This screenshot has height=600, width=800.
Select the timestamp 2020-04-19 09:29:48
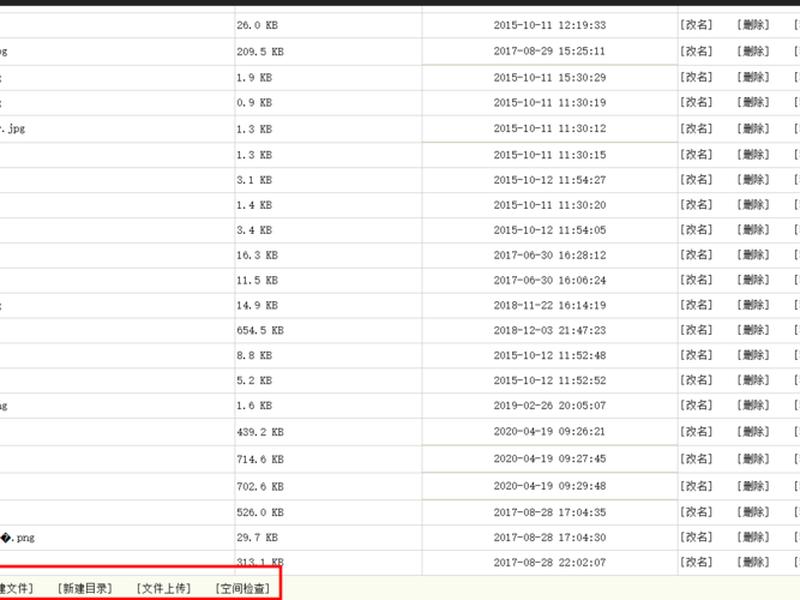point(549,486)
